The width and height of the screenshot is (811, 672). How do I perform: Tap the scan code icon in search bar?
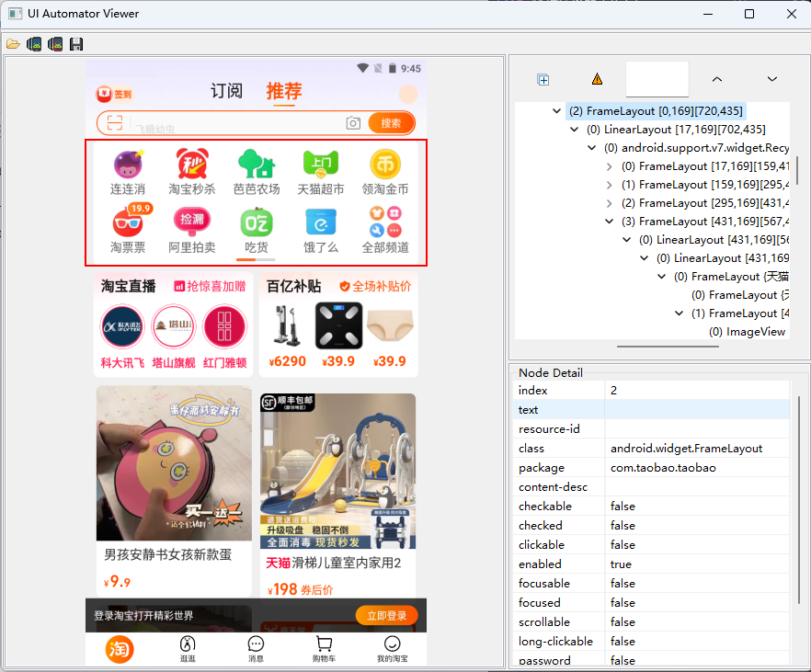pos(115,123)
